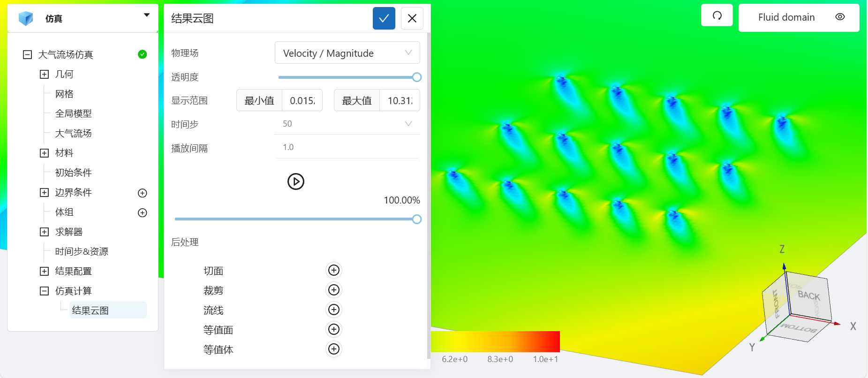Select 结果云图 in the tree
Image resolution: width=868 pixels, height=378 pixels.
[x=108, y=310]
